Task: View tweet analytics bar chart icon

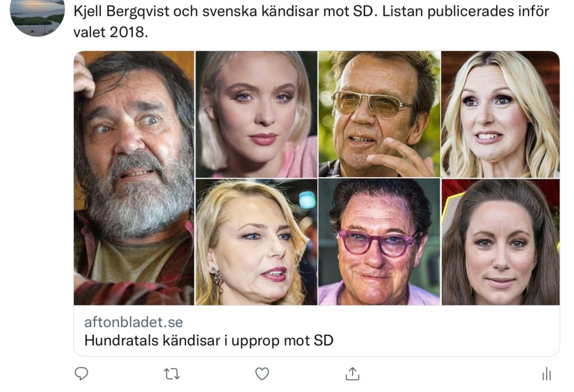Action: click(x=547, y=374)
